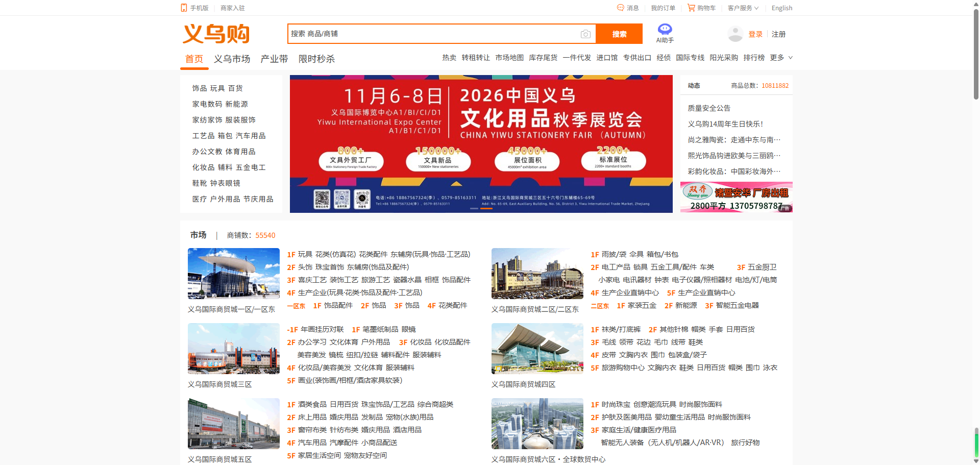This screenshot has height=465, width=980.
Task: Click the user avatar icon
Action: click(735, 34)
